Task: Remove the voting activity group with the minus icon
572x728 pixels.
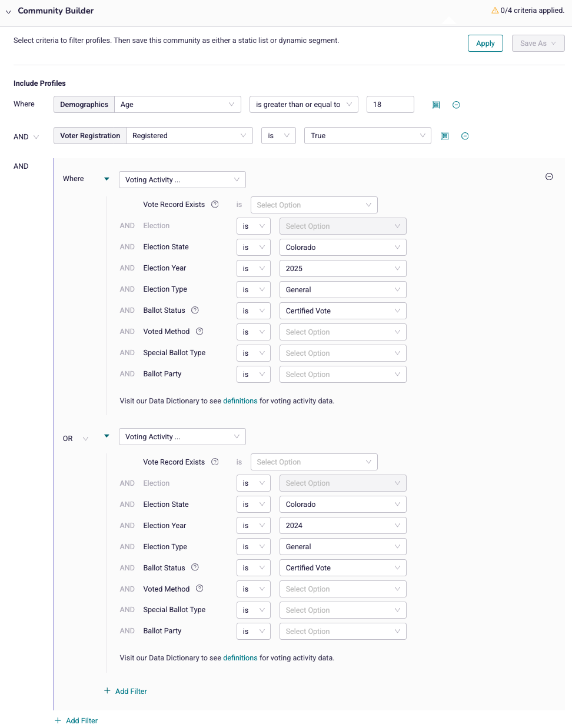Action: click(549, 176)
